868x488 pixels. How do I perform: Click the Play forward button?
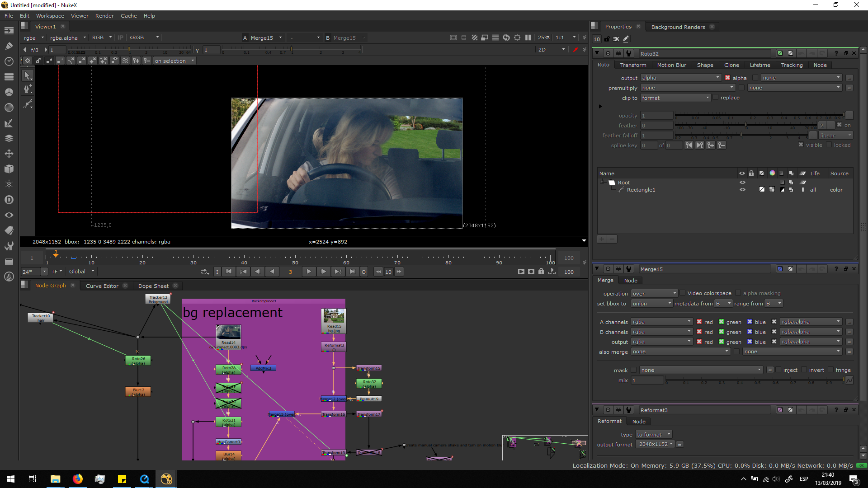pyautogui.click(x=309, y=272)
